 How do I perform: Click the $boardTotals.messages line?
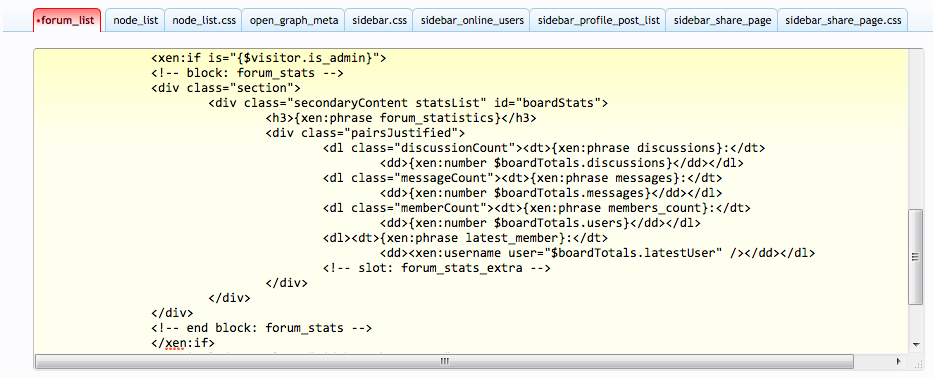(x=551, y=193)
